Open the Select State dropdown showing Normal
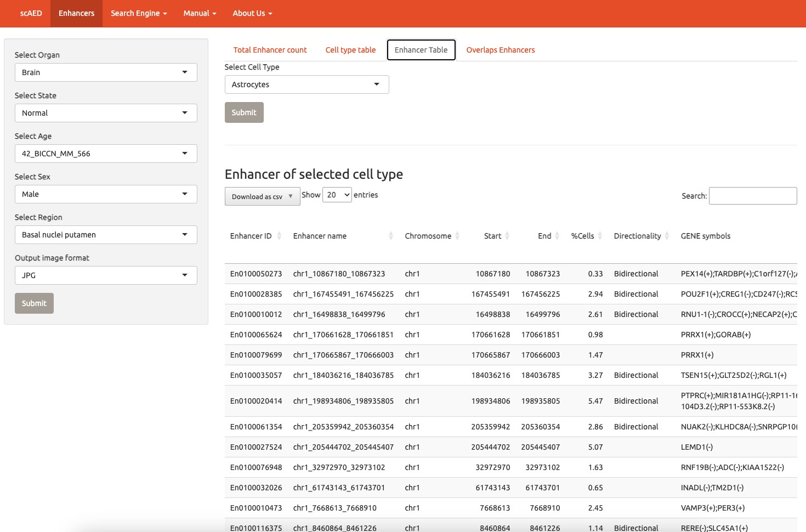Image resolution: width=806 pixels, height=532 pixels. pos(106,113)
